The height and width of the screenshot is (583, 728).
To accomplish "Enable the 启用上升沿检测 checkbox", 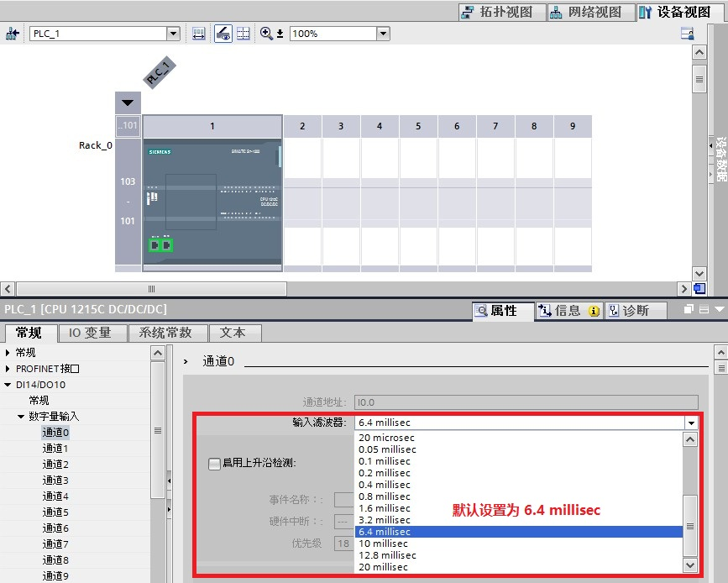I will 214,463.
